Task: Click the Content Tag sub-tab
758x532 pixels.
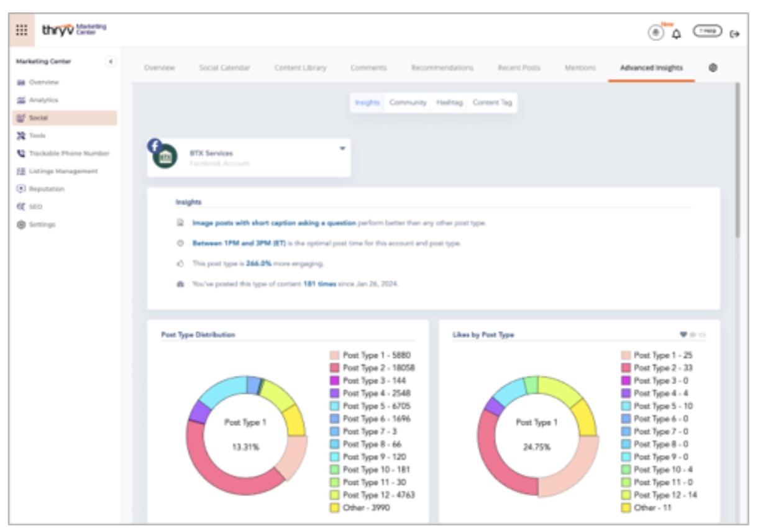Action: point(492,103)
